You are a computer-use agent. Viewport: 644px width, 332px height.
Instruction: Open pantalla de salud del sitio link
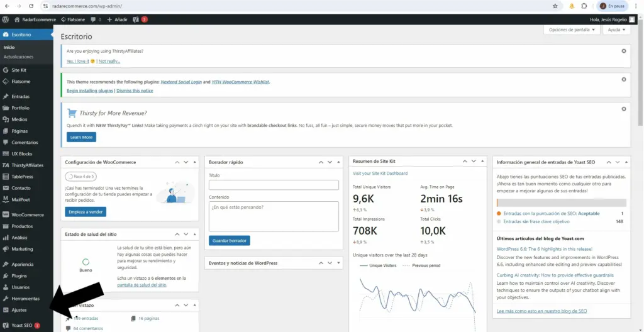(x=142, y=285)
